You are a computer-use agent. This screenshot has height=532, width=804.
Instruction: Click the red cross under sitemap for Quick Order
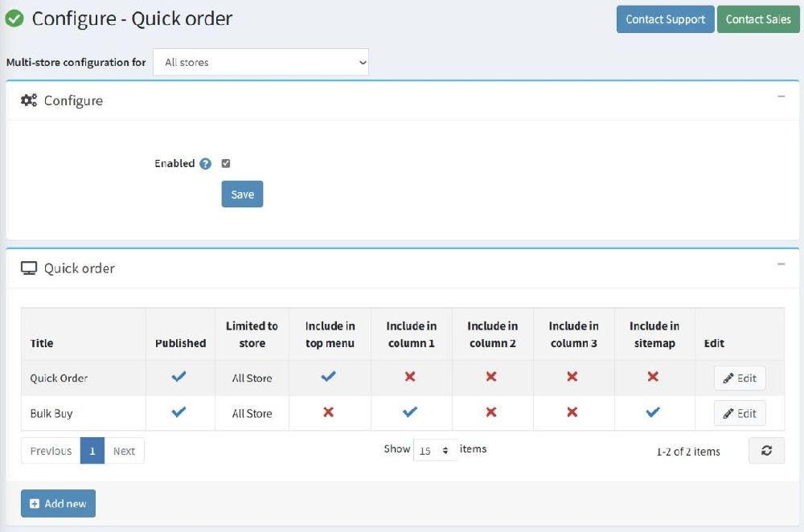654,378
